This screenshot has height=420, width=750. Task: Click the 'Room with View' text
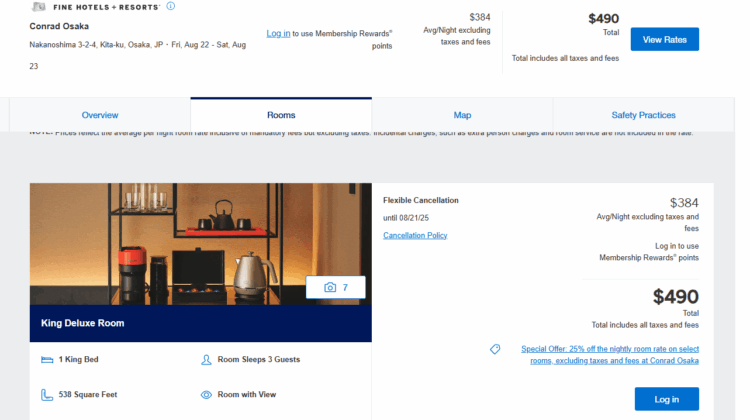247,395
